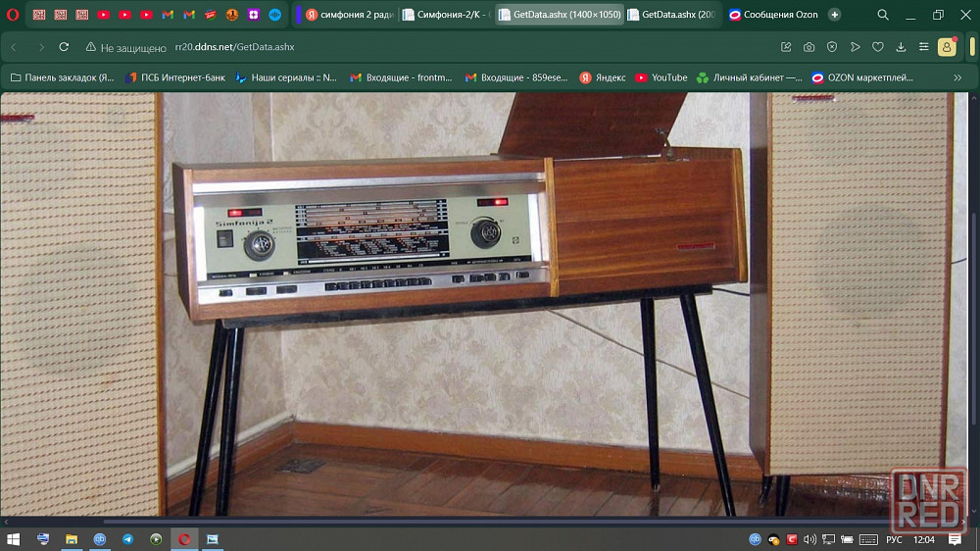Open battery status in system tray
The height and width of the screenshot is (551, 980).
(x=847, y=539)
